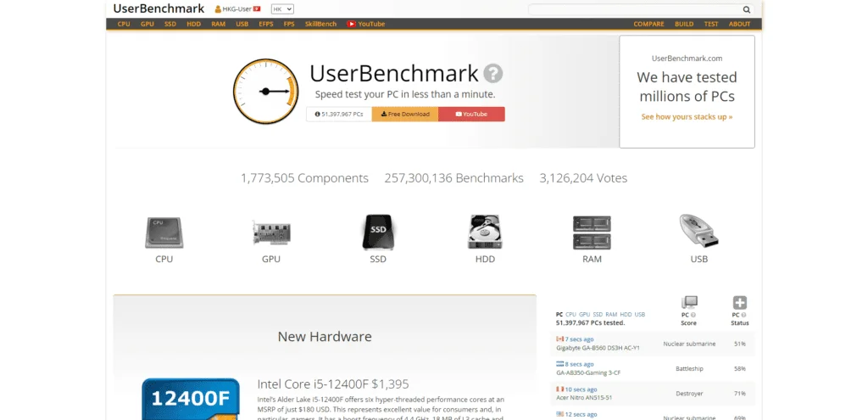The height and width of the screenshot is (420, 868).
Task: Click the flag icon on 10 secs ago row
Action: click(559, 389)
